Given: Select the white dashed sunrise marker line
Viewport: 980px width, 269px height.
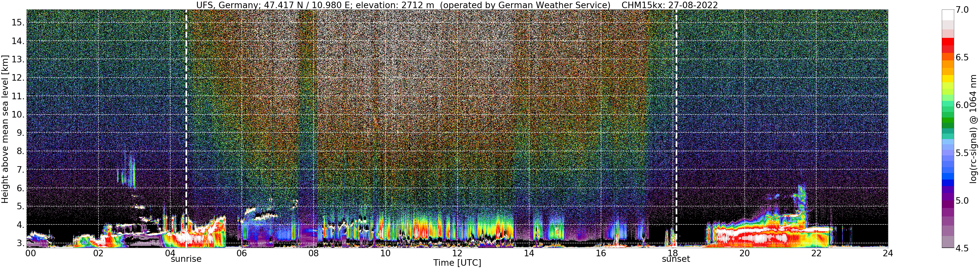Looking at the screenshot, I should click(186, 128).
